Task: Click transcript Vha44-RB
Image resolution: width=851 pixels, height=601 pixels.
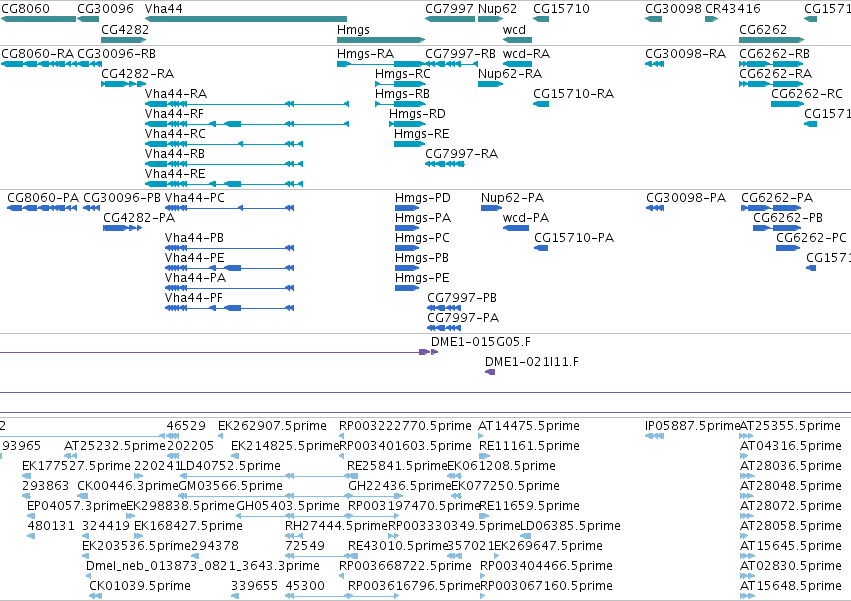Action: (x=175, y=154)
